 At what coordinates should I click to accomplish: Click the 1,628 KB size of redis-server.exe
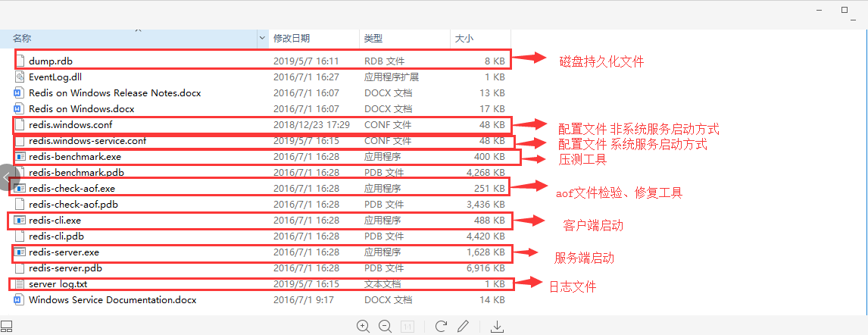tap(486, 252)
